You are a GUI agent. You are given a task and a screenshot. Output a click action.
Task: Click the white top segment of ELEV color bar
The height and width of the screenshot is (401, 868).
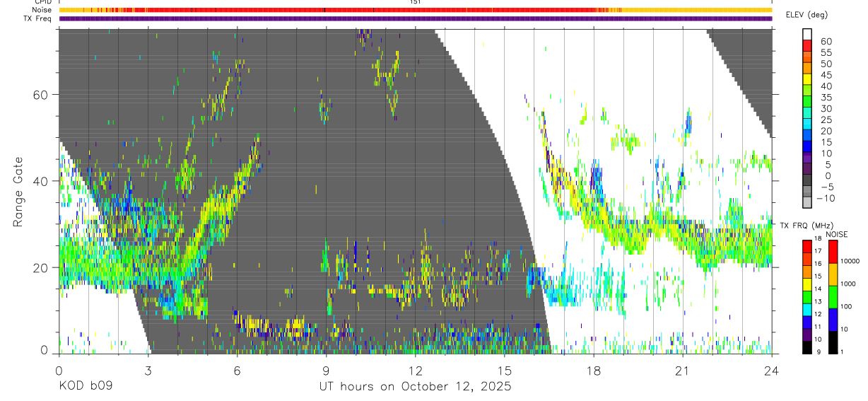[x=807, y=35]
